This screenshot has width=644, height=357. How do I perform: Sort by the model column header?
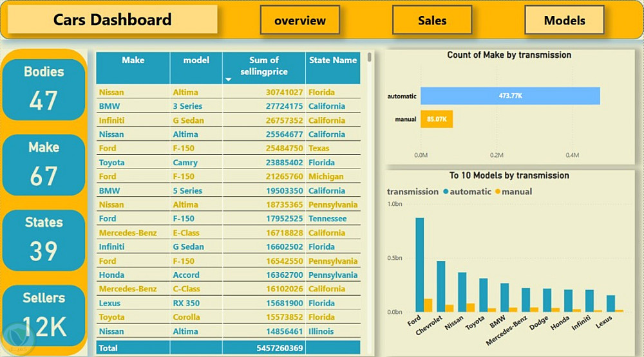[196, 68]
